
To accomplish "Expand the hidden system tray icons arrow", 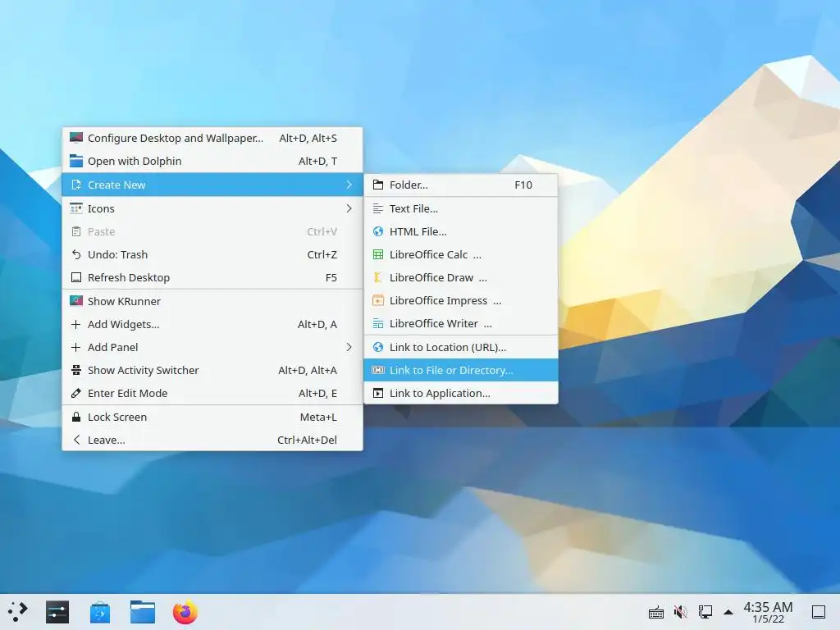I will click(x=728, y=612).
